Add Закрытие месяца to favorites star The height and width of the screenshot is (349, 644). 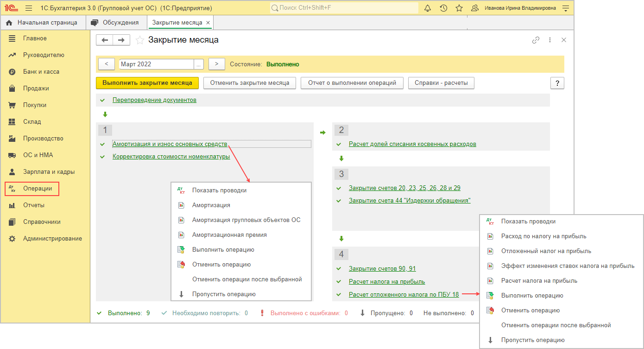point(140,40)
